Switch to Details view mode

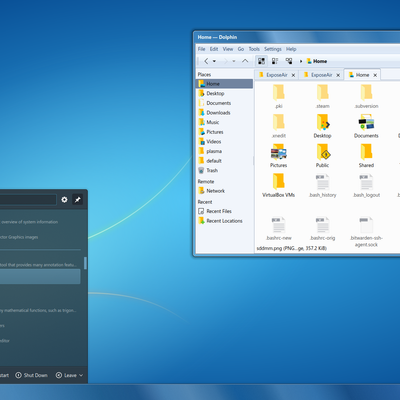[289, 61]
